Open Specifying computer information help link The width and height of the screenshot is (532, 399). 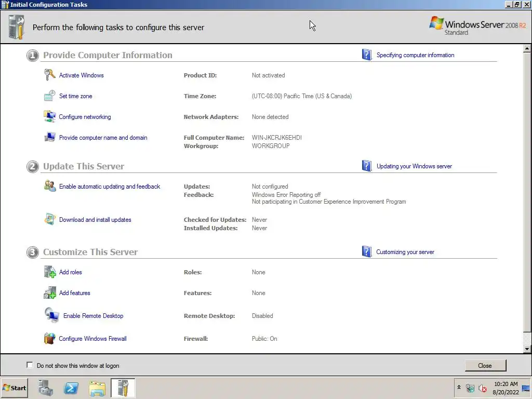(x=415, y=55)
